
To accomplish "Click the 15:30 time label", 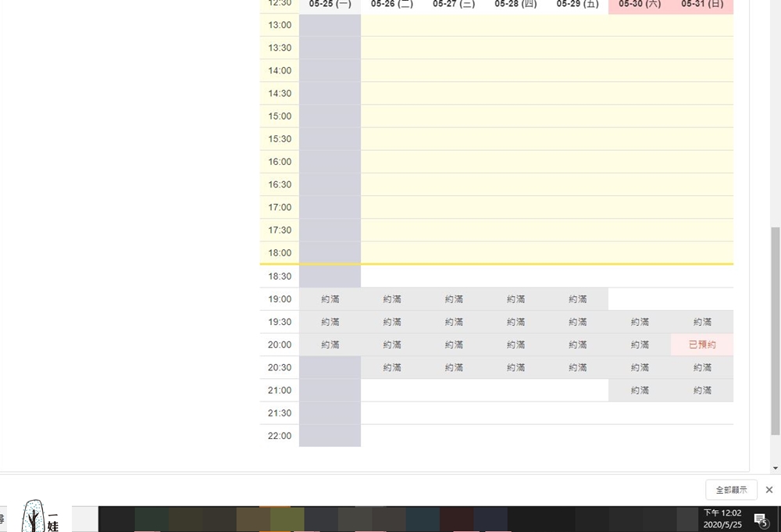I will click(x=280, y=139).
